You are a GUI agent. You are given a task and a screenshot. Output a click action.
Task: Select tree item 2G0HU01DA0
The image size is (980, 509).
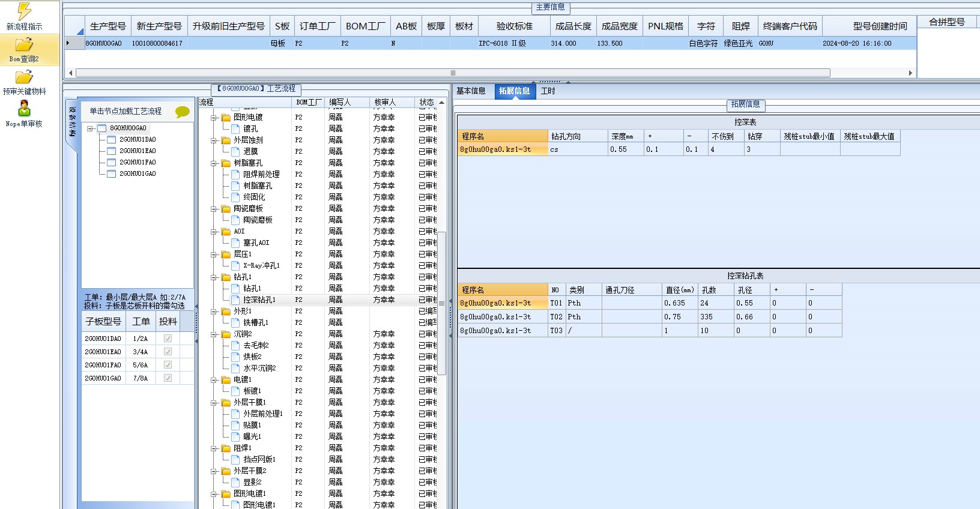tap(138, 139)
